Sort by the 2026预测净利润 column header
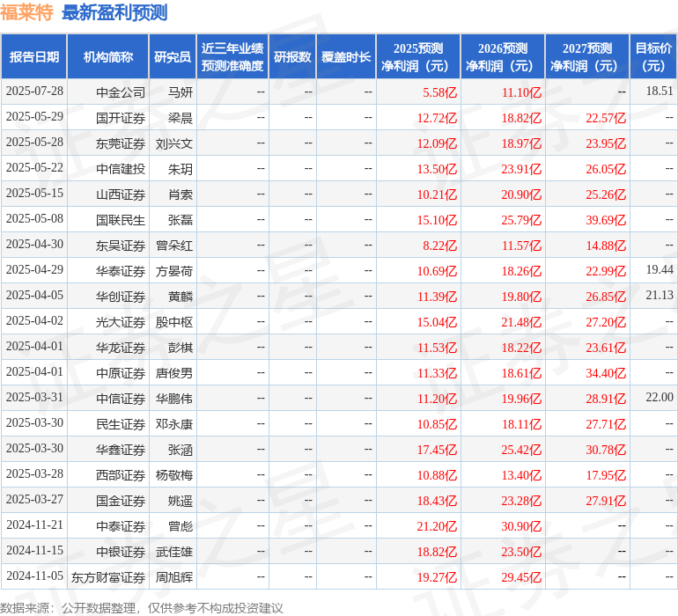This screenshot has width=678, height=616. tap(503, 56)
